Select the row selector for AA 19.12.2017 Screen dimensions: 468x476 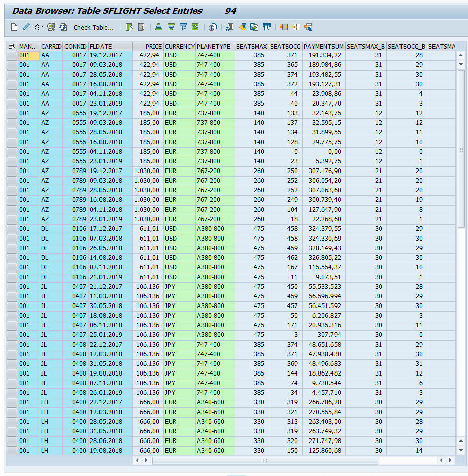click(12, 55)
